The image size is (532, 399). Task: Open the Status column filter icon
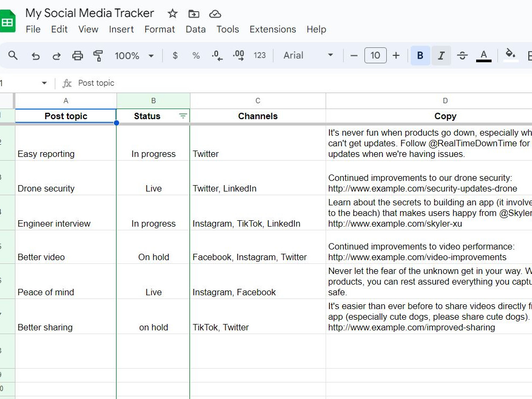click(x=183, y=116)
